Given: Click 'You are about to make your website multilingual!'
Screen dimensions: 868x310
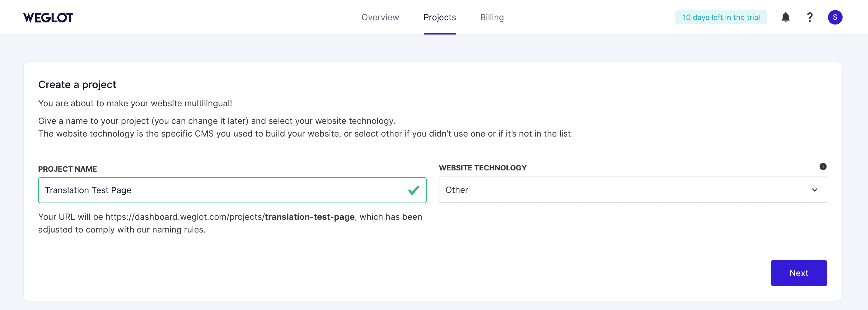Looking at the screenshot, I should tap(135, 103).
